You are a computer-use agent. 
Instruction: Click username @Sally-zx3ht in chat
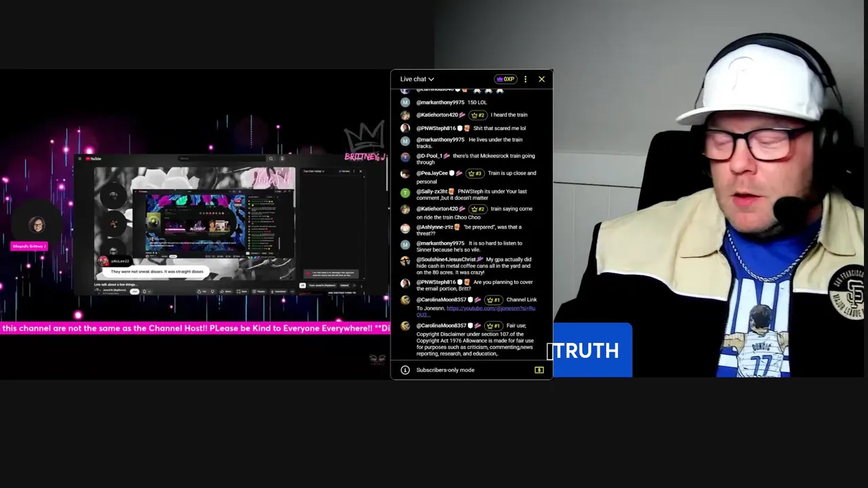pos(433,191)
